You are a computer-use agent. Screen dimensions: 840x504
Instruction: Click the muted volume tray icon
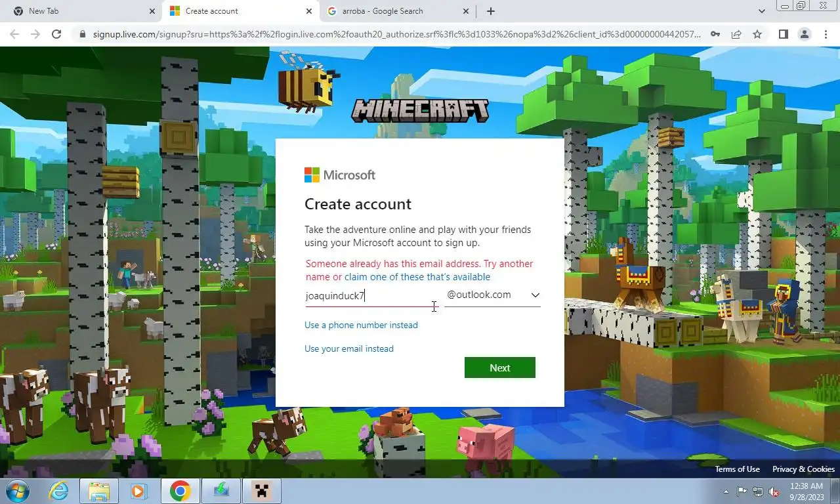tap(774, 492)
